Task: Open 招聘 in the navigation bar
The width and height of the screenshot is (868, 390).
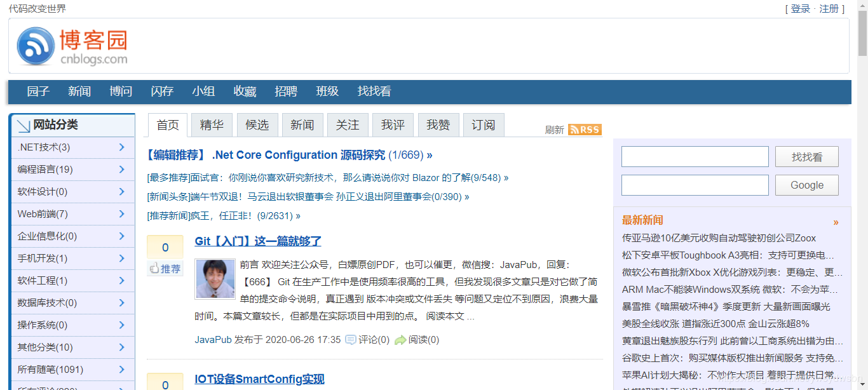Action: pyautogui.click(x=286, y=91)
